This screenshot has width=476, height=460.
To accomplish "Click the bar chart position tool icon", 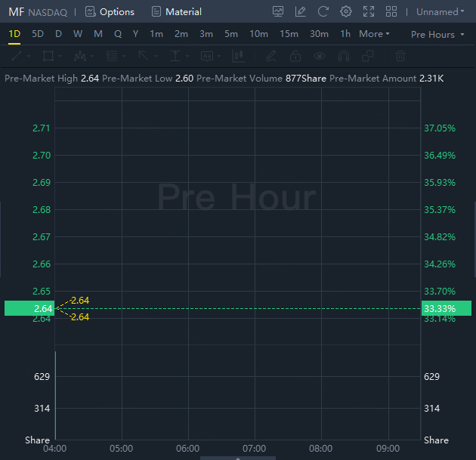I will (238, 56).
